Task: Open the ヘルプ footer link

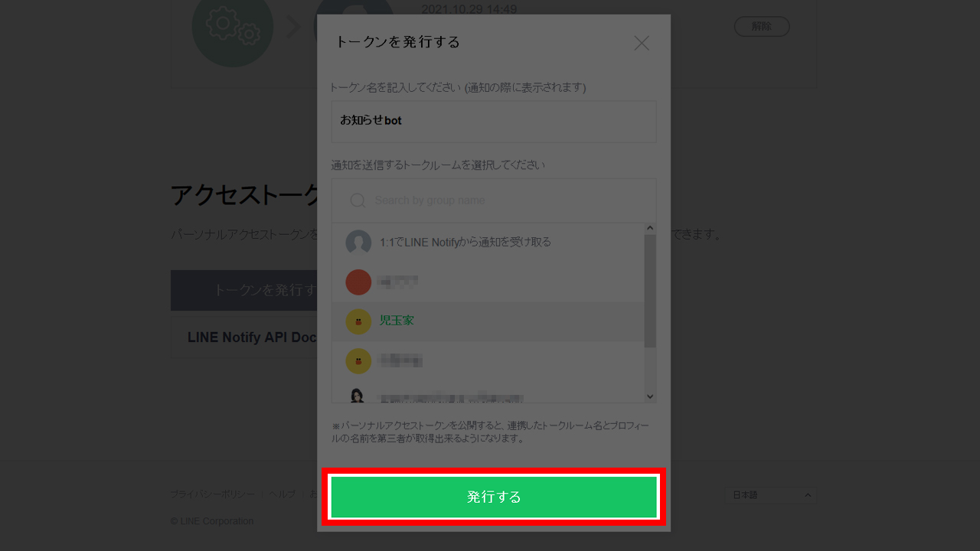Action: [282, 494]
